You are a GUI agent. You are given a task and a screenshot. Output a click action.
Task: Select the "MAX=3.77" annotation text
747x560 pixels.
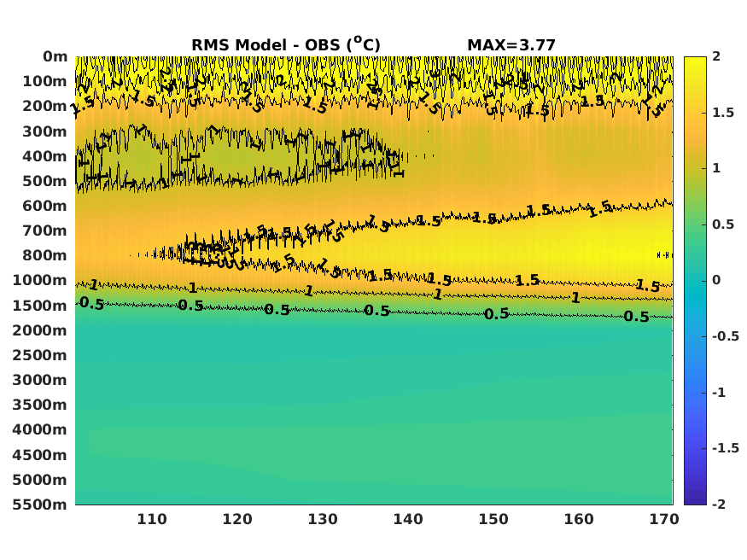point(511,45)
